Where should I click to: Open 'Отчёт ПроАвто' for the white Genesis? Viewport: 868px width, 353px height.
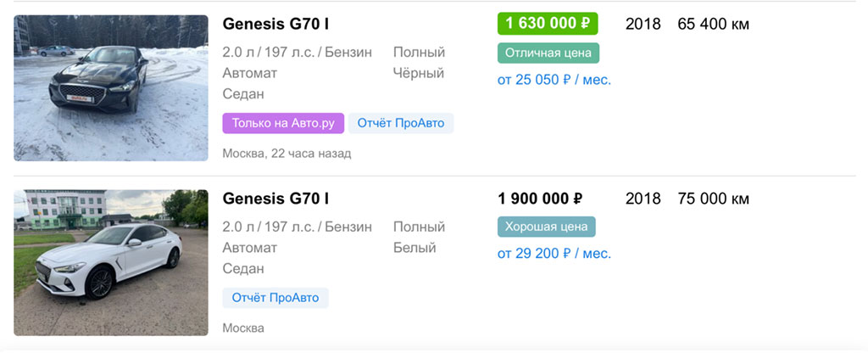(275, 298)
